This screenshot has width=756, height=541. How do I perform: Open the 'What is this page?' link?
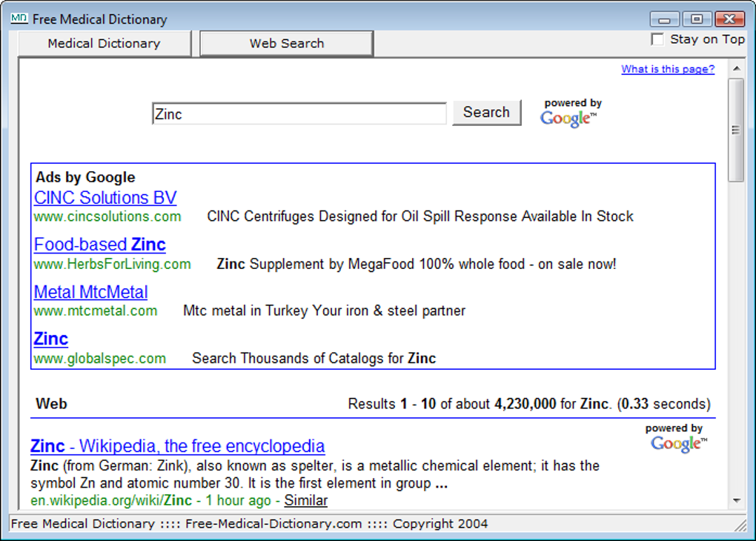click(x=668, y=69)
